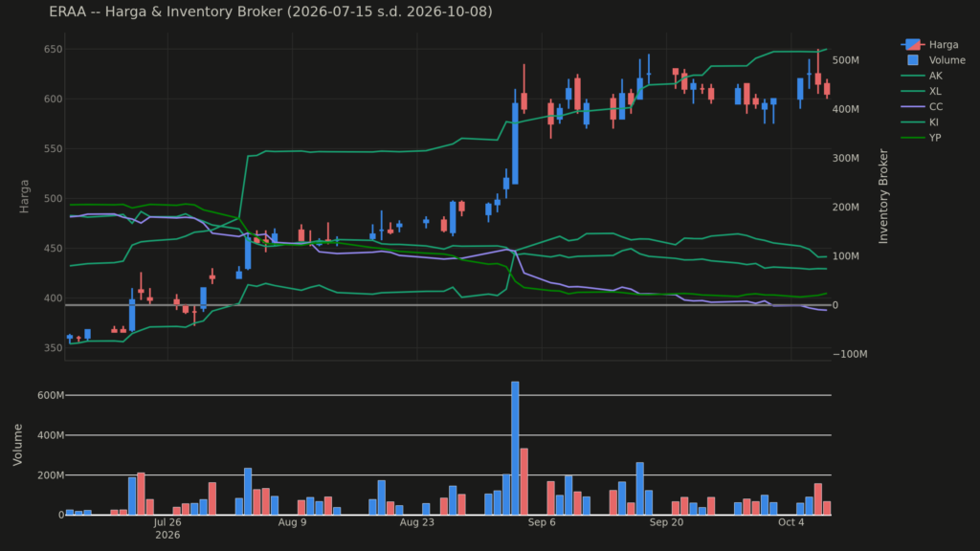This screenshot has height=551, width=980.
Task: Click the Sep 6 date label
Action: (542, 522)
